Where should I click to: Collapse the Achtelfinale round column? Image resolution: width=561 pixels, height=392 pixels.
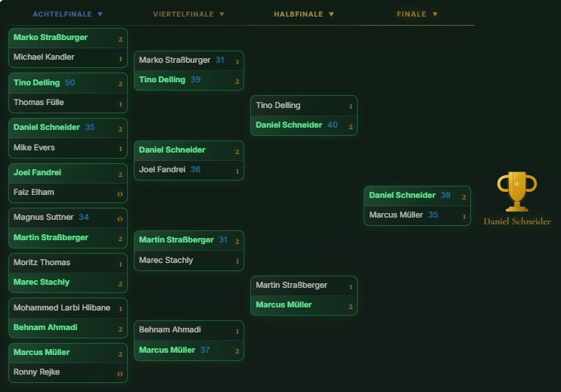pyautogui.click(x=100, y=14)
